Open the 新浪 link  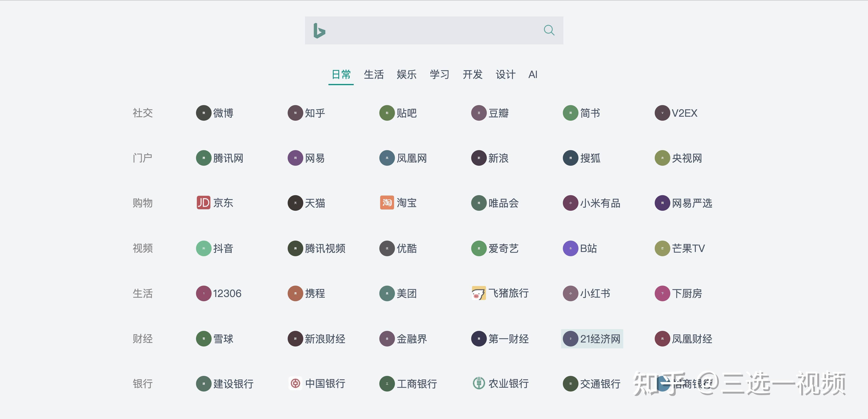coord(490,158)
